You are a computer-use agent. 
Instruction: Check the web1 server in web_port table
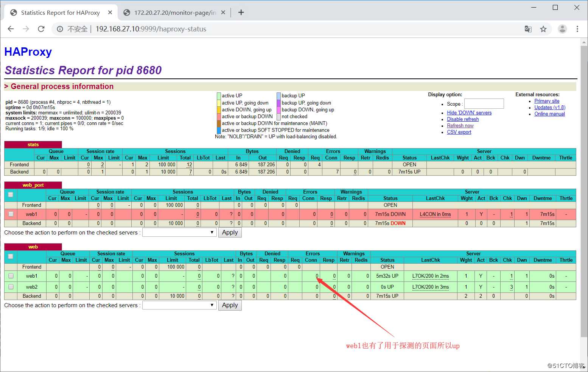click(x=11, y=214)
